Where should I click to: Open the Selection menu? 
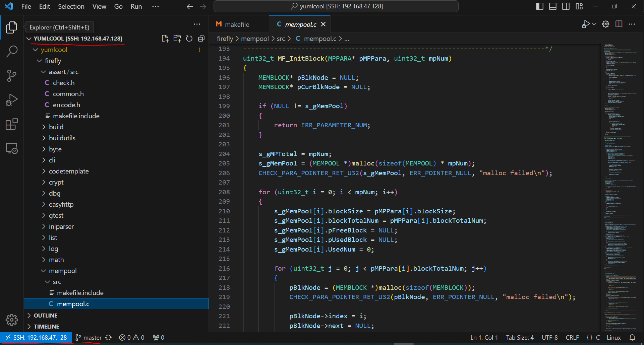tap(71, 6)
